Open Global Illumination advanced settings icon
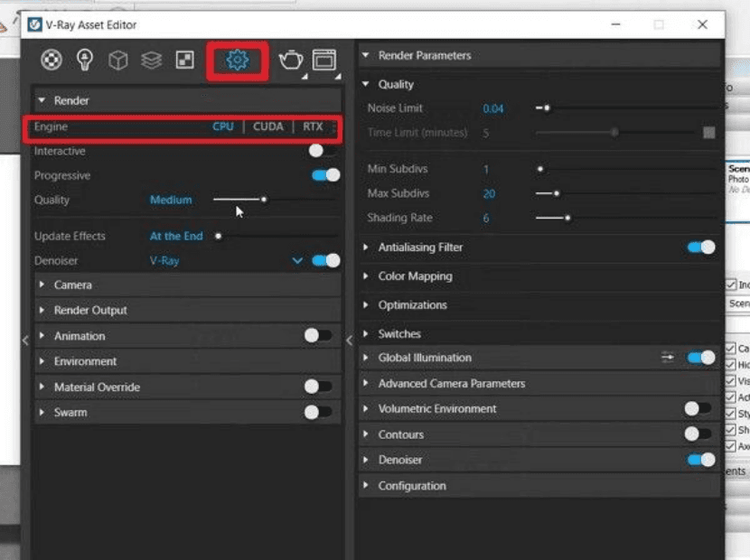750x560 pixels. coord(668,358)
